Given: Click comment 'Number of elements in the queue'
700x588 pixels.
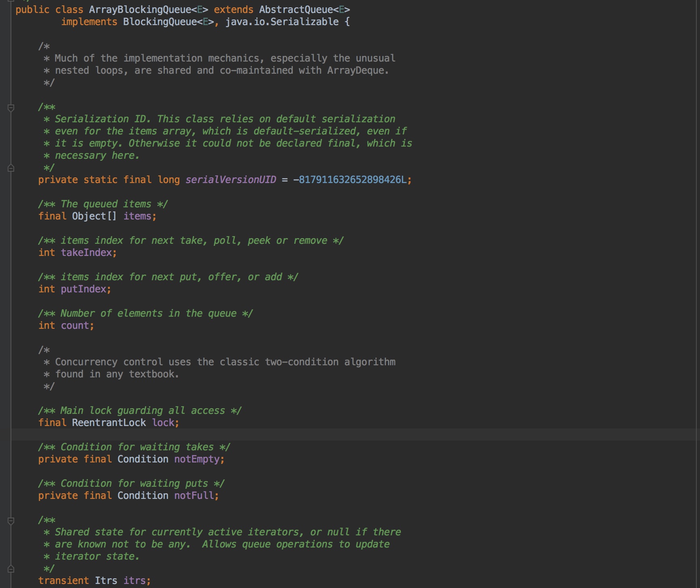Looking at the screenshot, I should coord(145,313).
